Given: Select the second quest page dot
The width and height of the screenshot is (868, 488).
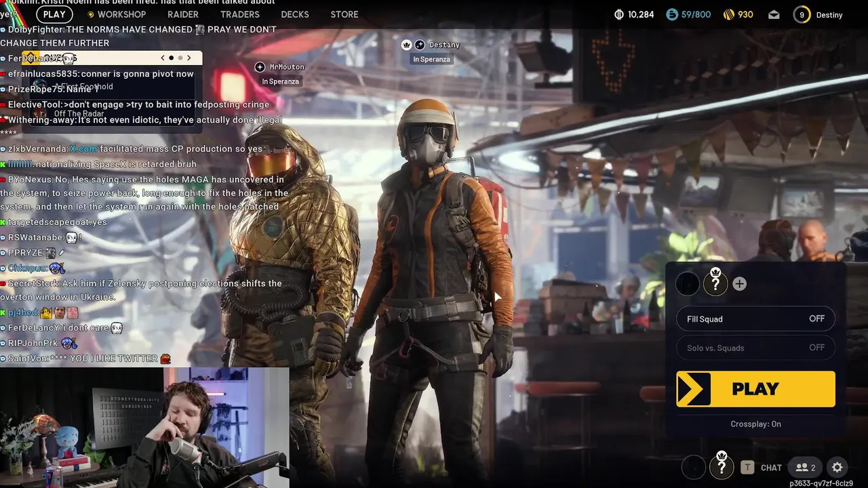Looking at the screenshot, I should click(x=180, y=58).
